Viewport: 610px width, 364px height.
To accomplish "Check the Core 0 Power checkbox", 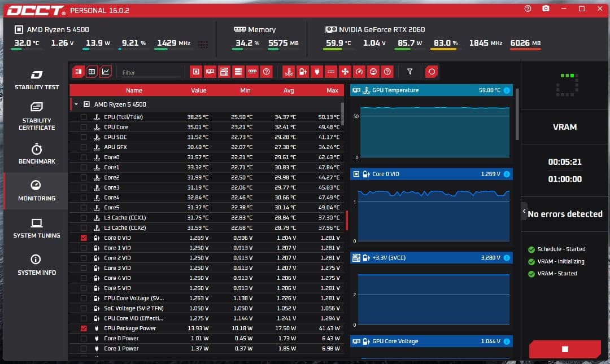I will tap(84, 339).
